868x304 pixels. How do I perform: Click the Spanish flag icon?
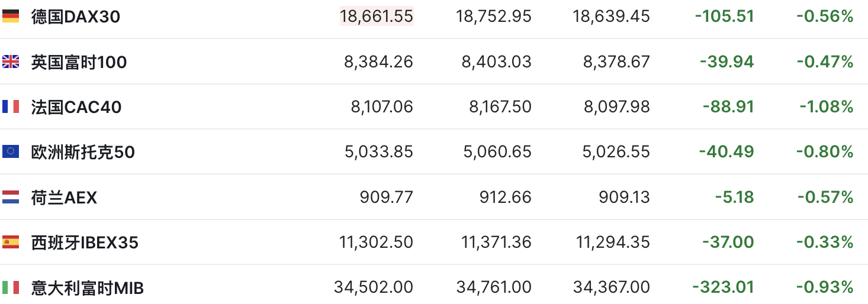(11, 242)
